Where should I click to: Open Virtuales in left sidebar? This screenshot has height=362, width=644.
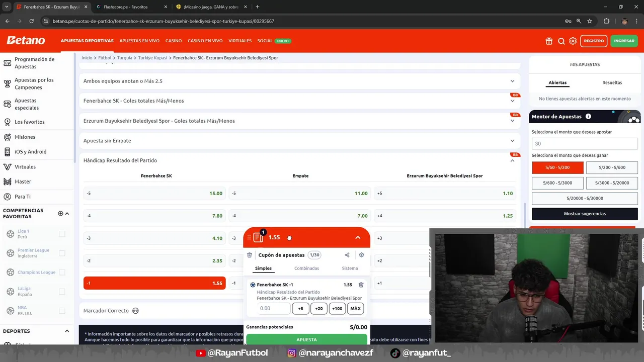pos(25,166)
